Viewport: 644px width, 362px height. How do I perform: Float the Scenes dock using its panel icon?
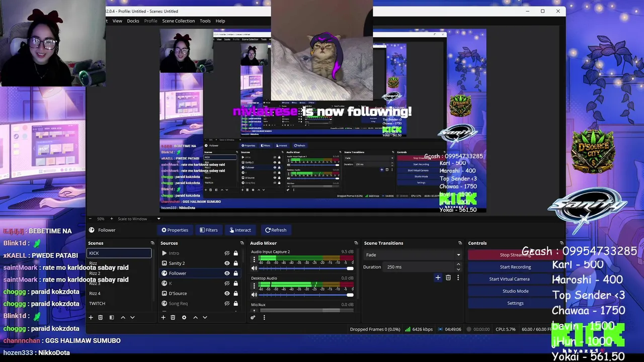click(152, 243)
